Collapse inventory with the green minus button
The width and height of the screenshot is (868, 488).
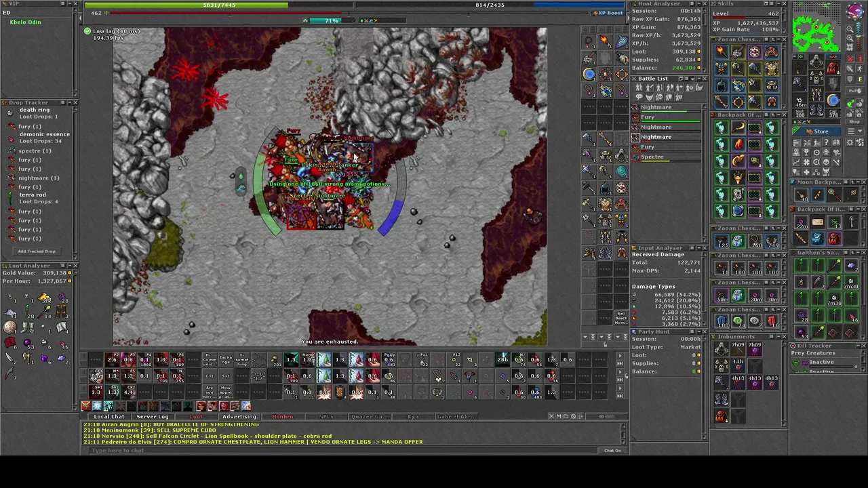tap(795, 56)
